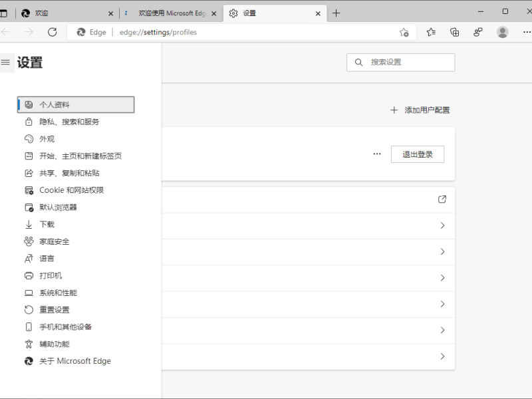Click the profile avatar in toolbar
Screen dimensions: 532x399
(502, 32)
